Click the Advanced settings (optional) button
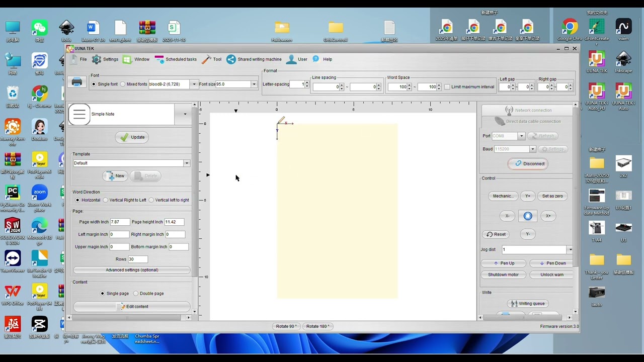This screenshot has width=644, height=362. tap(132, 270)
